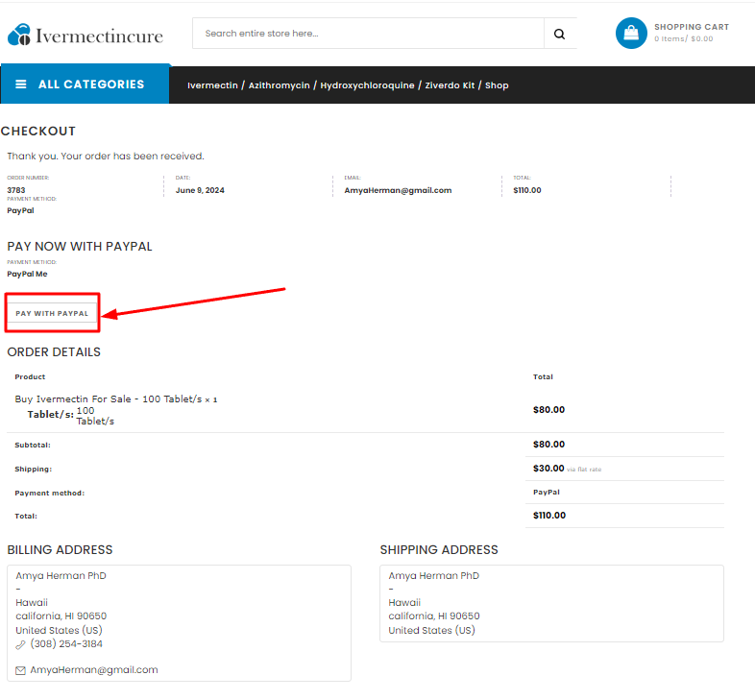Click the shipping amount $30.00
Screen dimensions: 755x700
coord(548,469)
